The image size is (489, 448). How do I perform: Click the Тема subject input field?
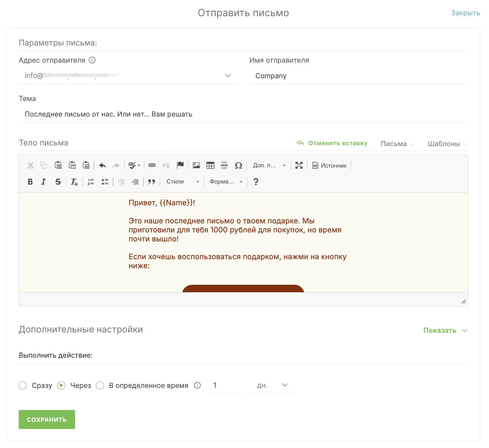pyautogui.click(x=243, y=114)
